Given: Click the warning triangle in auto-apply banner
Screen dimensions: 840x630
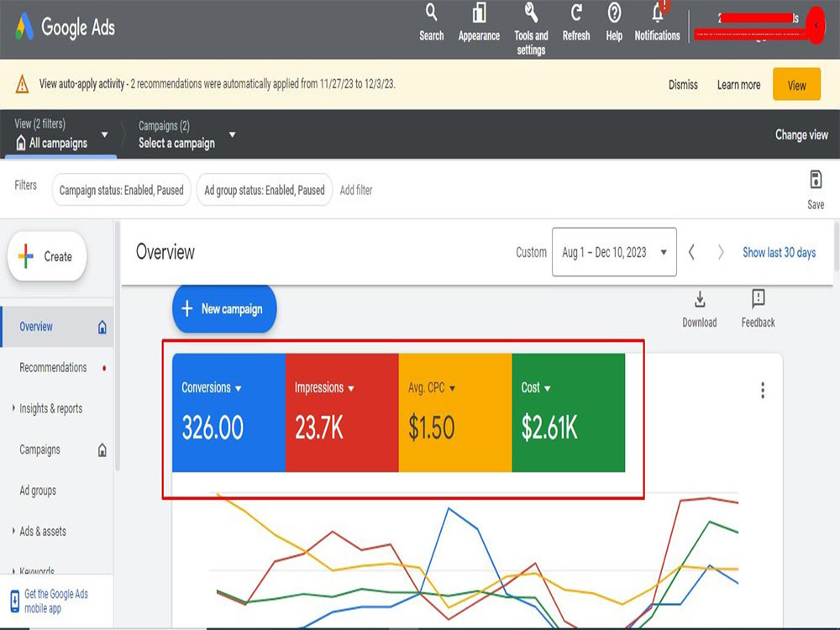Looking at the screenshot, I should (x=22, y=84).
